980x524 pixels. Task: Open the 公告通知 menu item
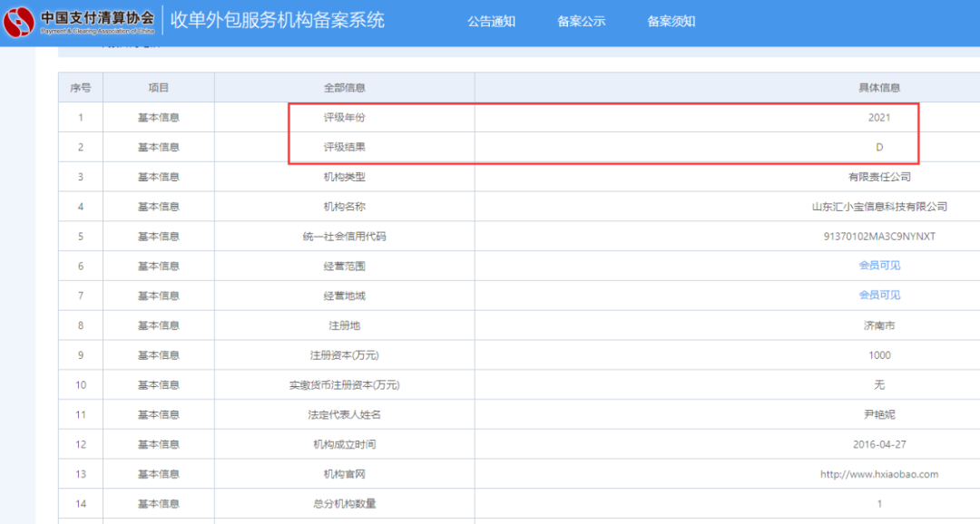[x=491, y=21]
